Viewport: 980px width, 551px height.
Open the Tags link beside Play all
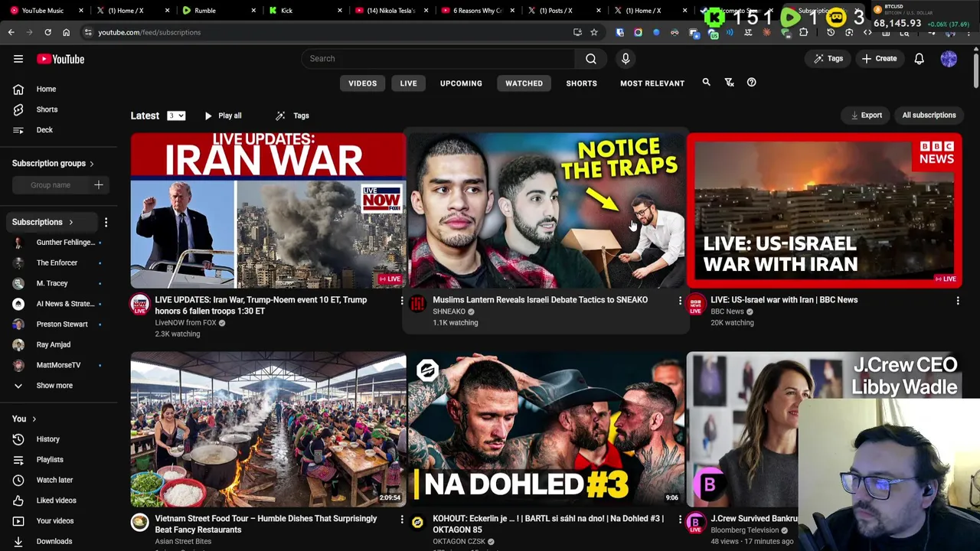coord(292,116)
